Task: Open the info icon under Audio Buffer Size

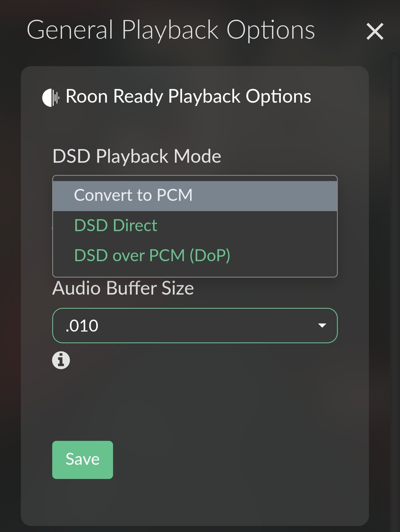Action: point(61,360)
